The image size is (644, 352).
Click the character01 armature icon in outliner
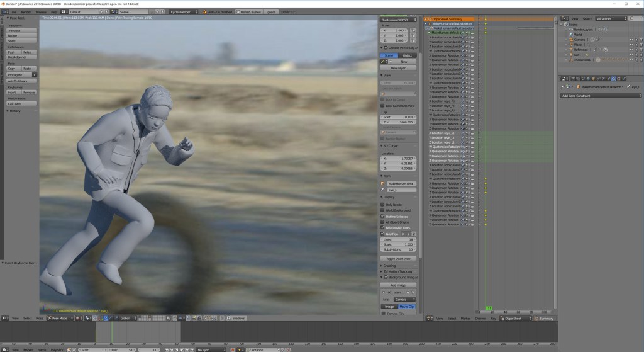572,60
